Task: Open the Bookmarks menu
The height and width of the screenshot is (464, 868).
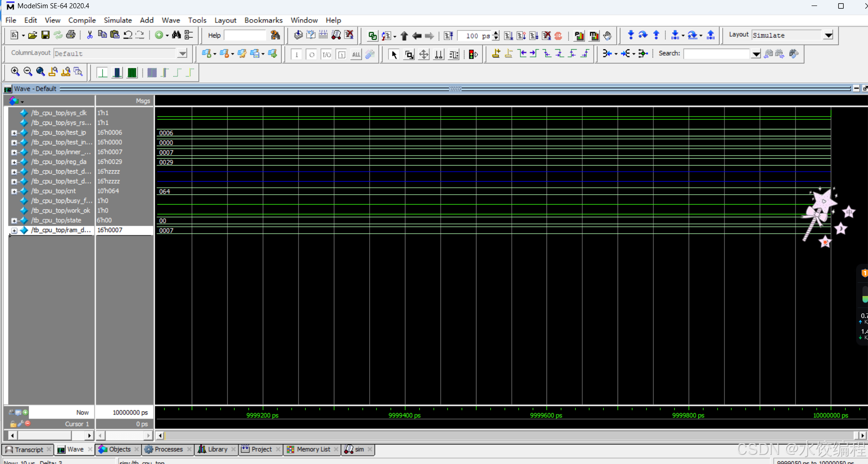Action: (263, 20)
